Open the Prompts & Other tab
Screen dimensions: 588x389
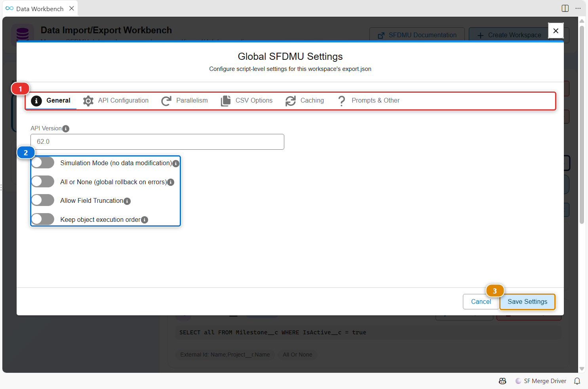pyautogui.click(x=368, y=101)
